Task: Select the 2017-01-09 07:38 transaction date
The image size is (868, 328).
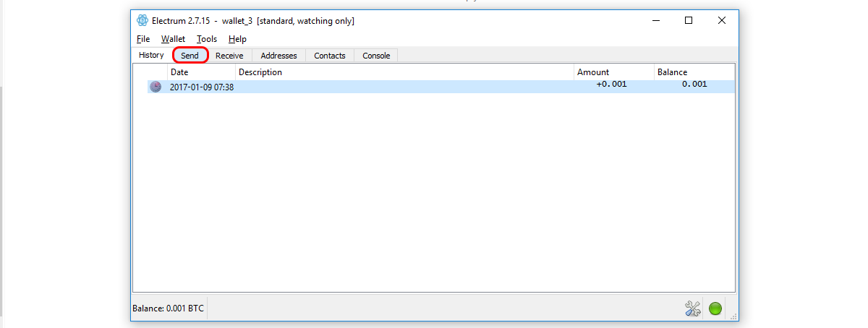Action: (202, 87)
